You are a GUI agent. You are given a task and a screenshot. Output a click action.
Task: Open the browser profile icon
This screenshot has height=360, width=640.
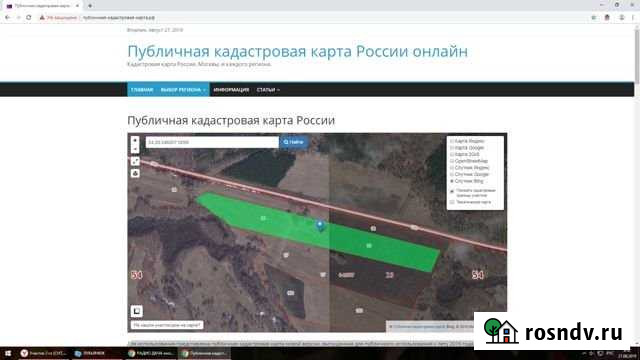tap(622, 18)
